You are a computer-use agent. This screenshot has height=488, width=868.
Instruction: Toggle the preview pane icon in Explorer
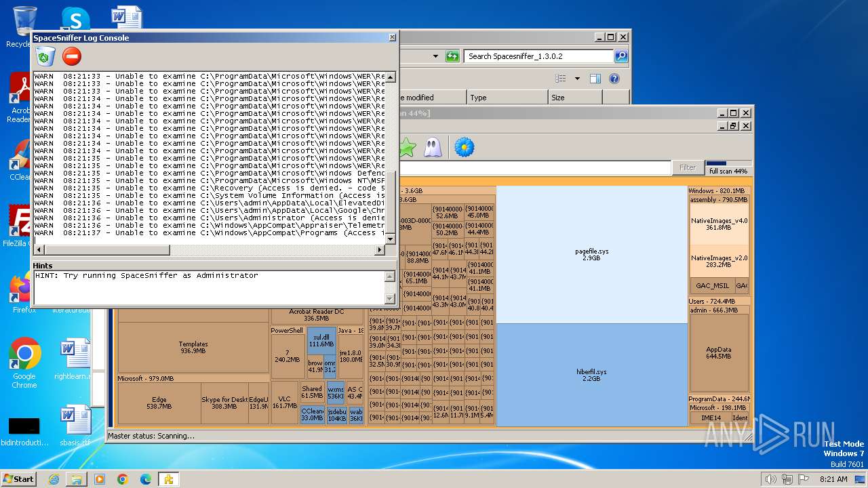click(595, 79)
